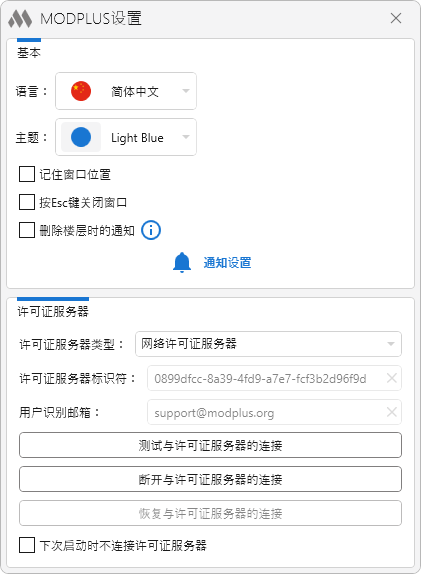Screen dimensions: 421x574
Task: Click 断开与许可证服务器的连接 button
Action: point(210,479)
